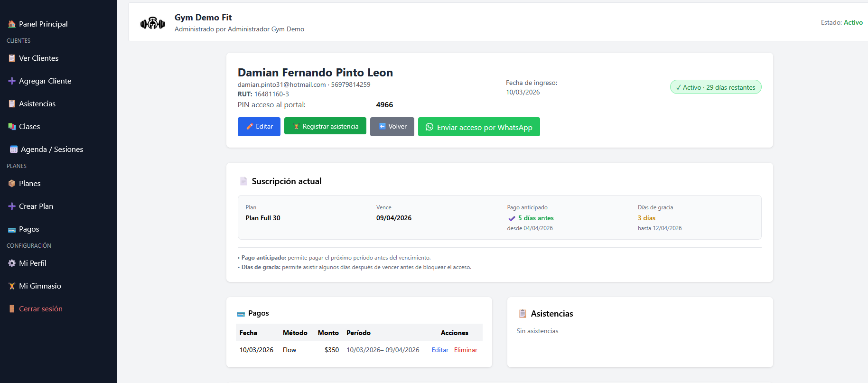Click the WhatsApp icon in the green button
868x383 pixels.
coord(429,127)
